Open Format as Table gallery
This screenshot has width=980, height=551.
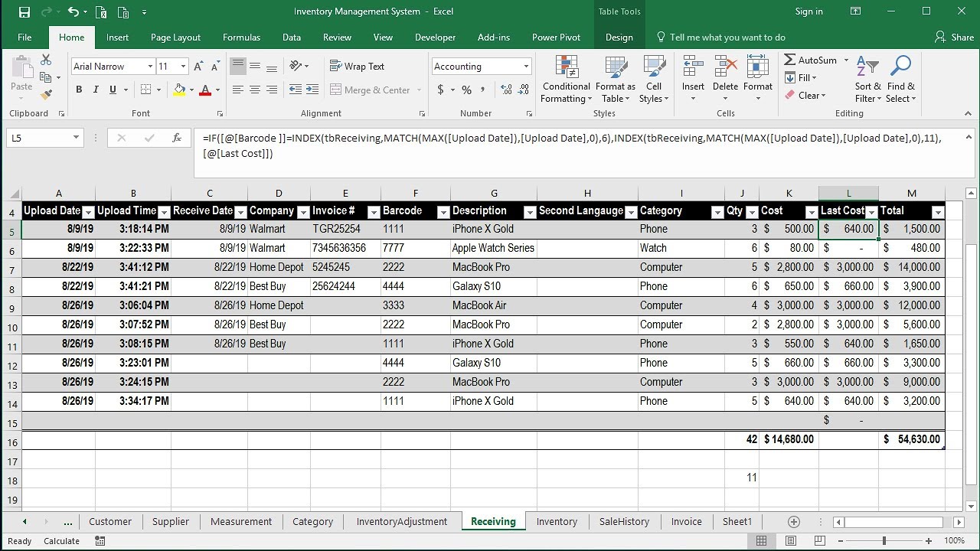616,79
